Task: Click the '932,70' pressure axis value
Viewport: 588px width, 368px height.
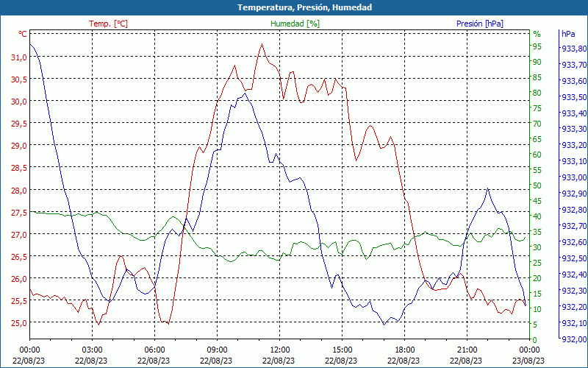Action: click(x=574, y=226)
